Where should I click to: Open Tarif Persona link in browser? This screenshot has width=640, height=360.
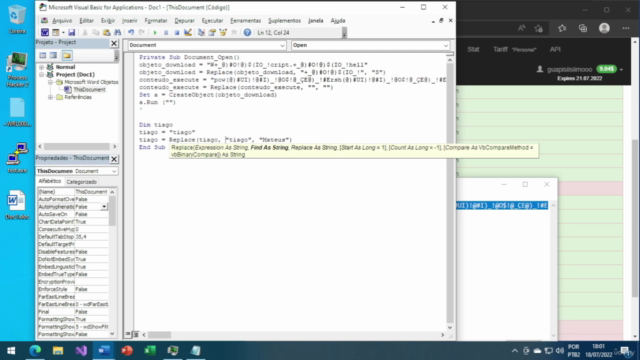click(x=514, y=49)
